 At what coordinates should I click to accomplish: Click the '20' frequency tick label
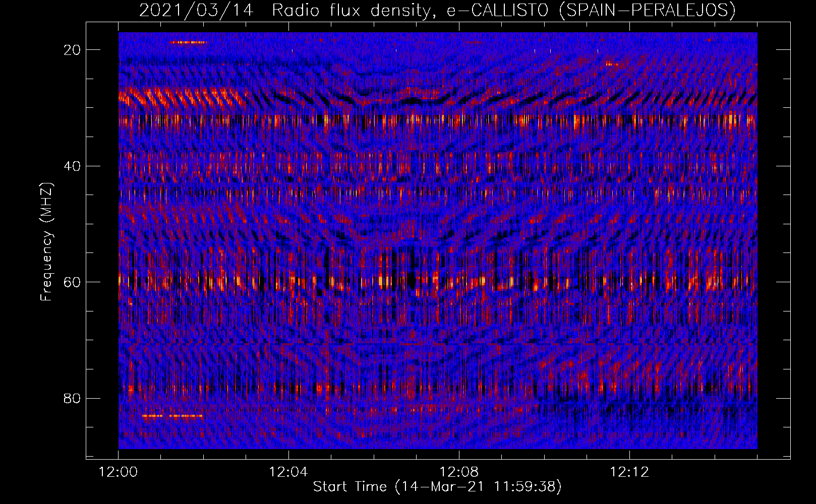tap(72, 50)
